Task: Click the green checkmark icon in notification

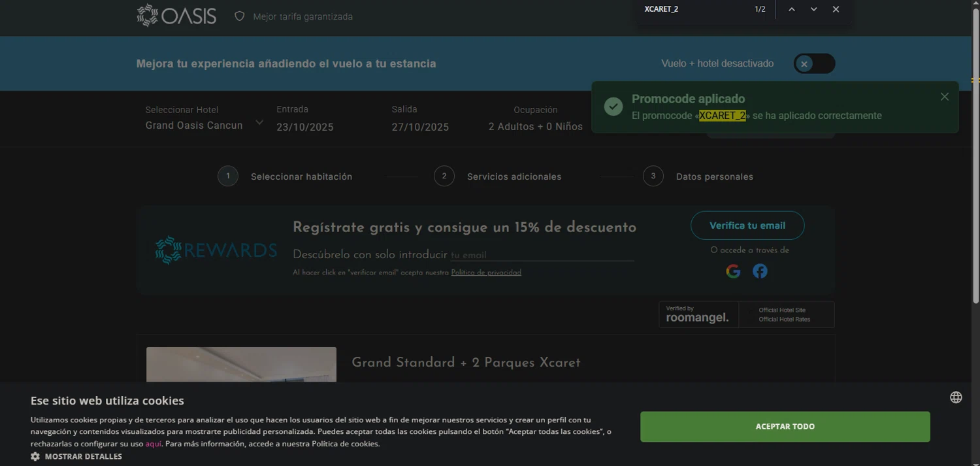Action: coord(613,107)
